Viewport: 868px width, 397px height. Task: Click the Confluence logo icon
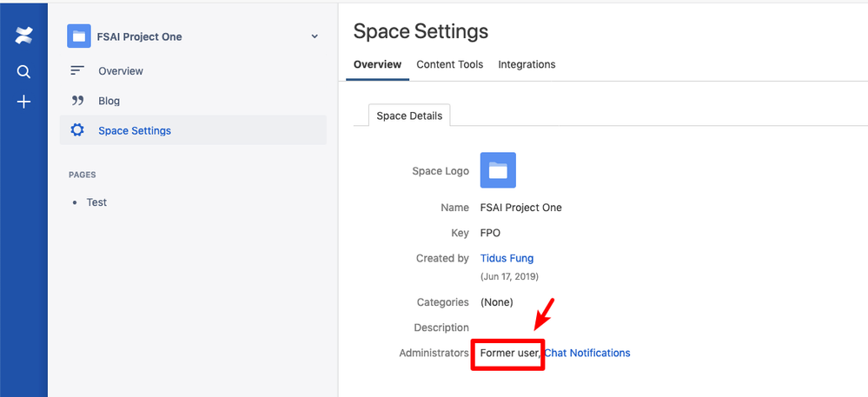pyautogui.click(x=23, y=36)
